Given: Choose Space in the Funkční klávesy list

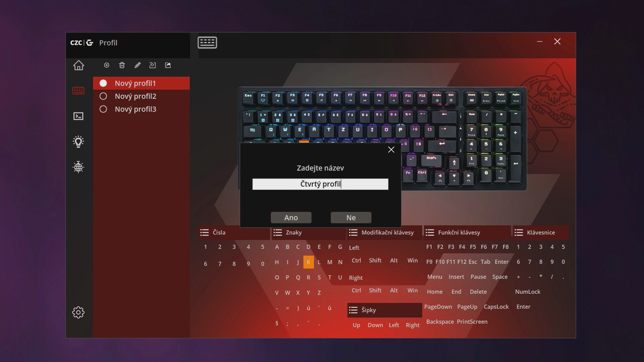Looking at the screenshot, I should 500,277.
